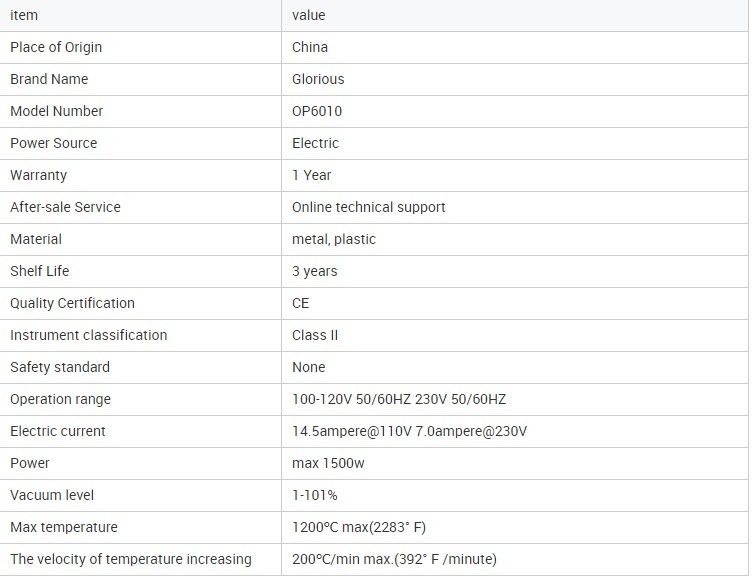Viewport: 752px width, 576px height.
Task: Click the 'China' value cell
Action: click(310, 47)
